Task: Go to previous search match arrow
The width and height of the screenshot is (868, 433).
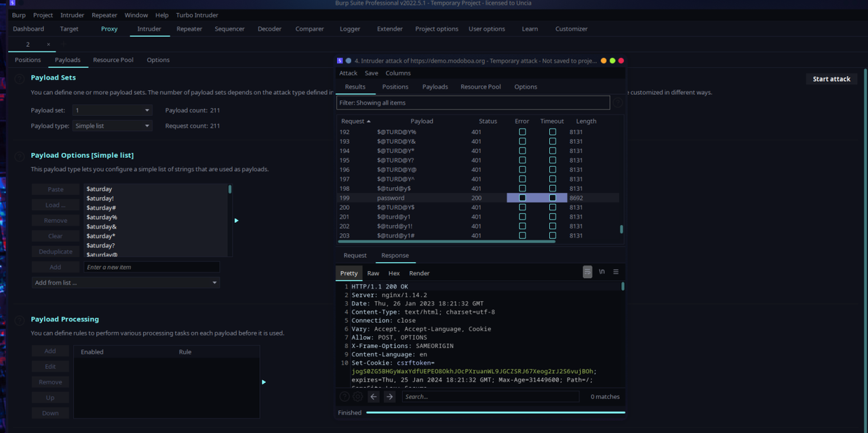Action: 374,396
